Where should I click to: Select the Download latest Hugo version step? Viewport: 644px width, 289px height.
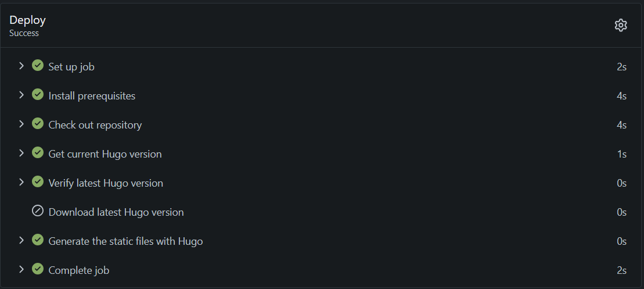tap(116, 212)
